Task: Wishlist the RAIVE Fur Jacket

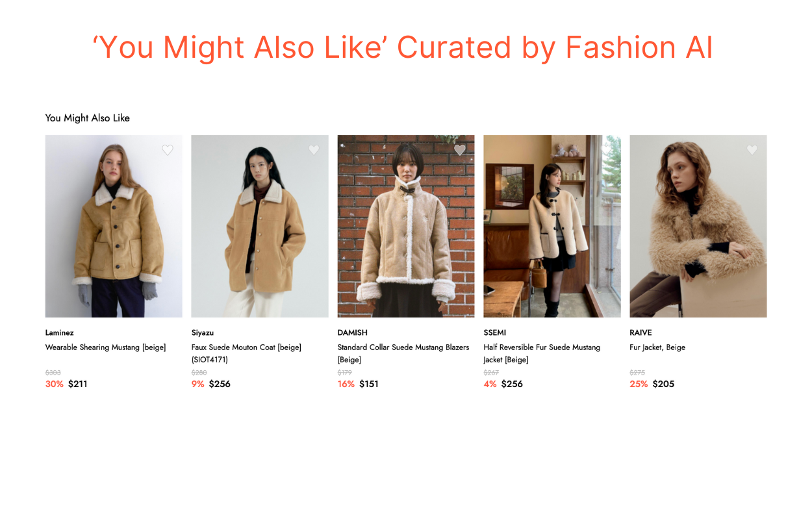Action: pyautogui.click(x=752, y=150)
